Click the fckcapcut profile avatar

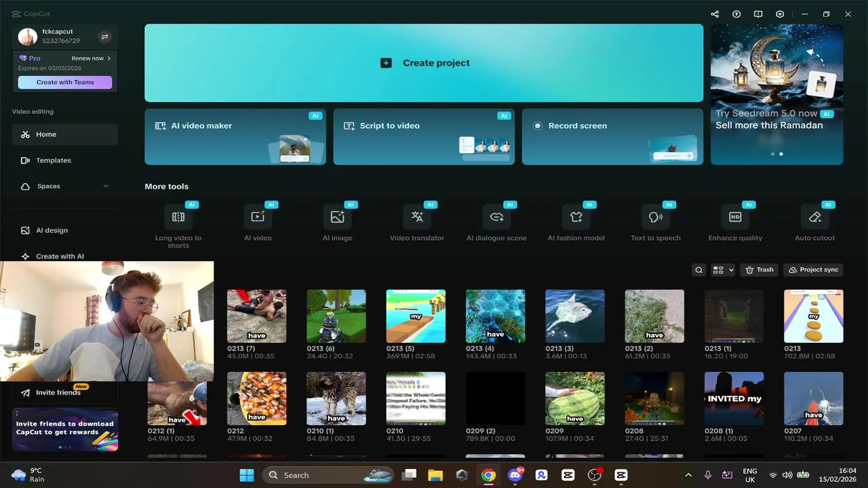[28, 37]
